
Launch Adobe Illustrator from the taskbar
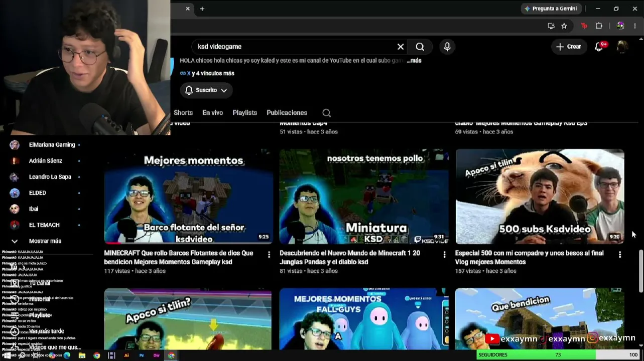126,355
